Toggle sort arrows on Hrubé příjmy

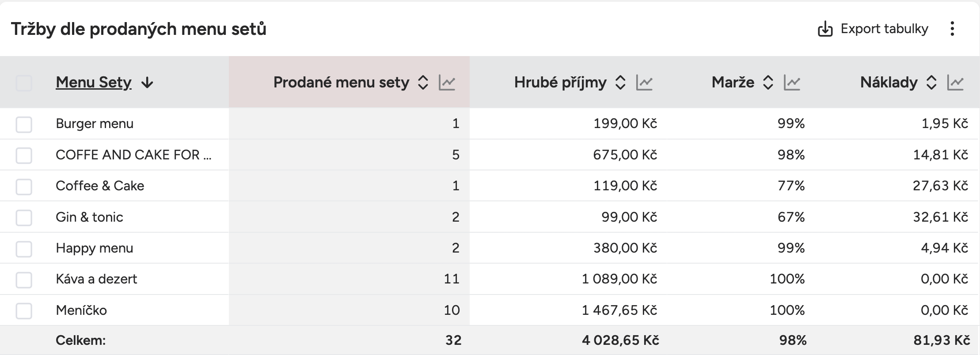(620, 83)
